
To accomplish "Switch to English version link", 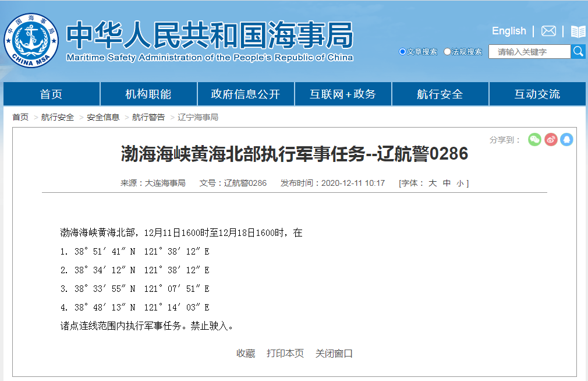I will (x=509, y=31).
